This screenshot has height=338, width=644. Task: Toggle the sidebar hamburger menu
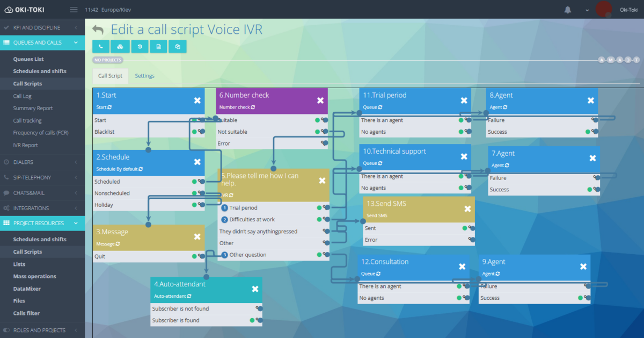[x=74, y=10]
